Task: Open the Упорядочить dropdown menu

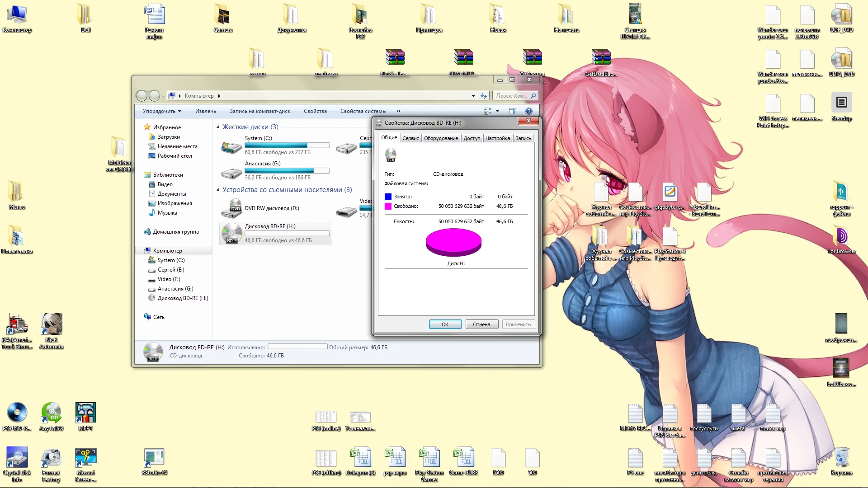Action: coord(162,111)
